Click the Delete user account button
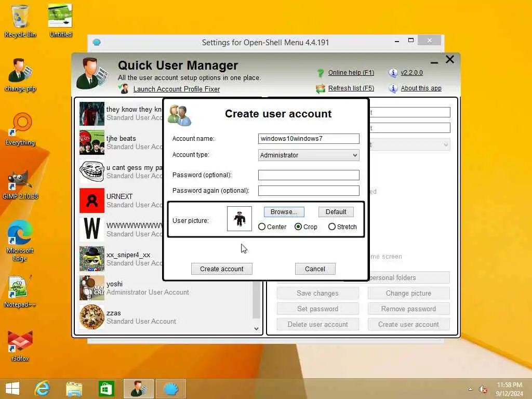532x399 pixels. pos(317,324)
